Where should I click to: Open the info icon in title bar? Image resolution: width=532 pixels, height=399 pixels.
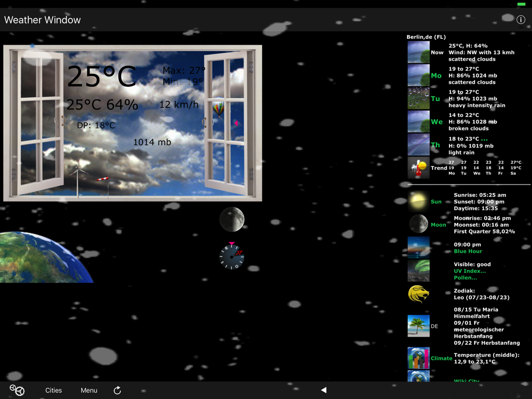(520, 20)
